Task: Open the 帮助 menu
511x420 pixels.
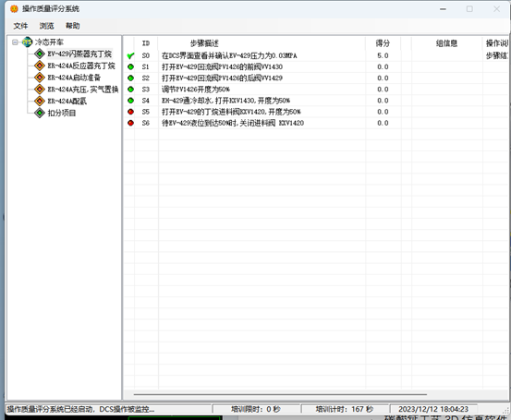Action: (x=73, y=26)
